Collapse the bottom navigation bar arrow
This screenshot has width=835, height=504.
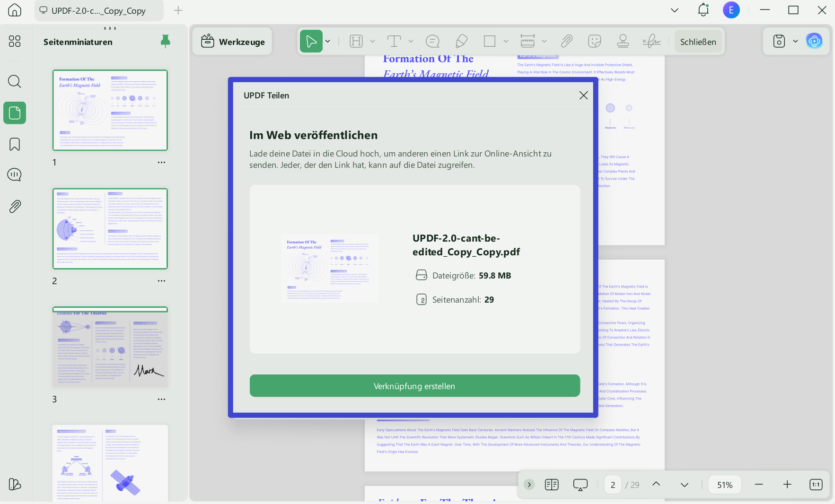click(529, 485)
